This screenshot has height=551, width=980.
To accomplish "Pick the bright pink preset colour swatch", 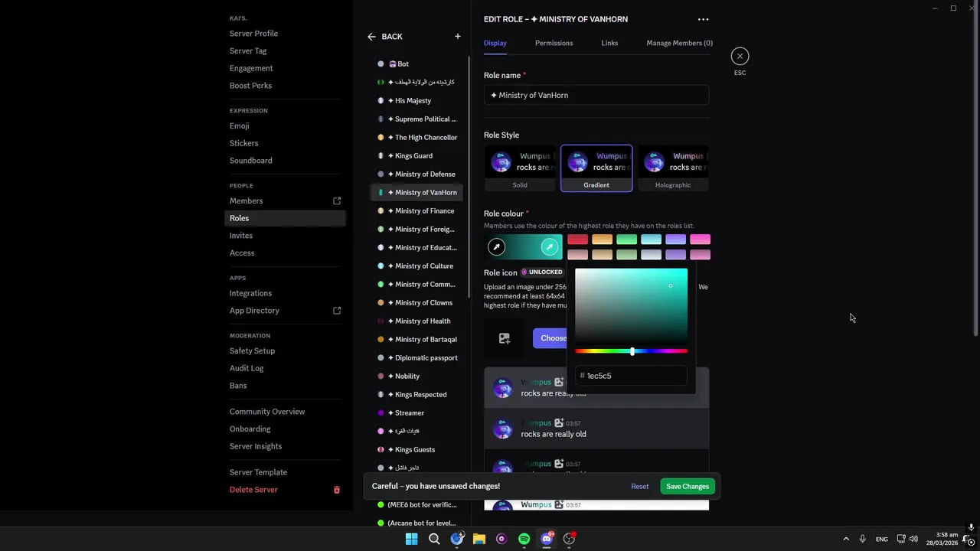I will click(x=700, y=240).
